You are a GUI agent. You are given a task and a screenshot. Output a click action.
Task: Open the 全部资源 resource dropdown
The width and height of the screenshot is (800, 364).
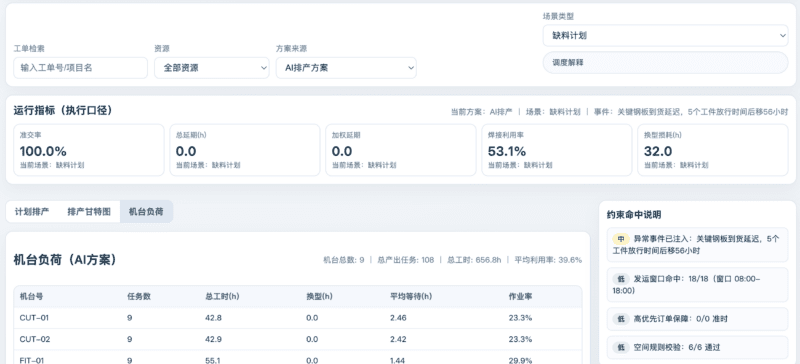point(212,67)
